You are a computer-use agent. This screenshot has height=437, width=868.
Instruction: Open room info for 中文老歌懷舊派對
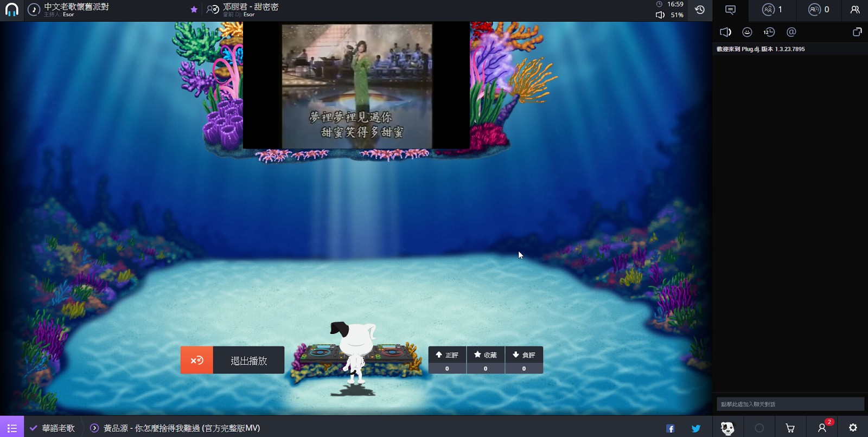click(76, 7)
